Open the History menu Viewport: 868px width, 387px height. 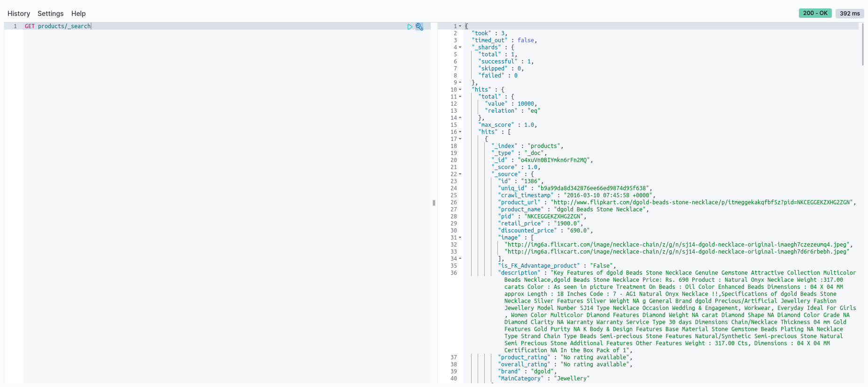point(19,14)
